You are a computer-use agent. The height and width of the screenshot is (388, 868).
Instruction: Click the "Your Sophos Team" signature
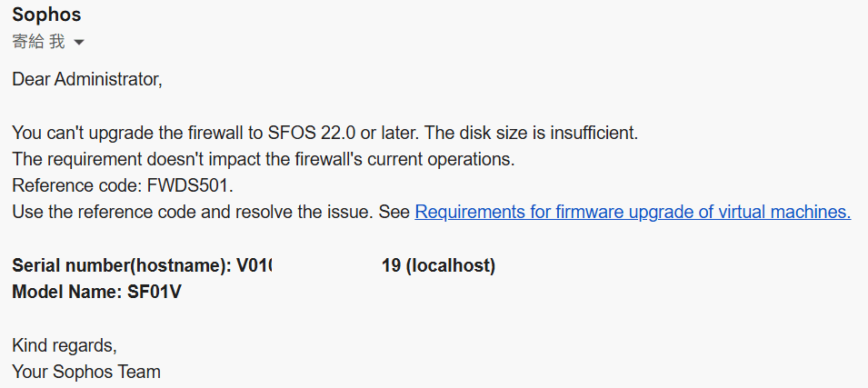pyautogui.click(x=86, y=372)
